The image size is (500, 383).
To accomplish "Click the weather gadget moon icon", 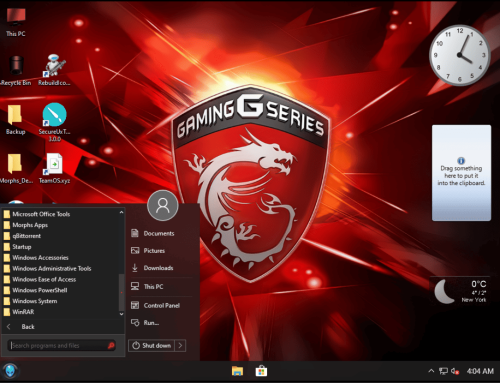I will 445,291.
